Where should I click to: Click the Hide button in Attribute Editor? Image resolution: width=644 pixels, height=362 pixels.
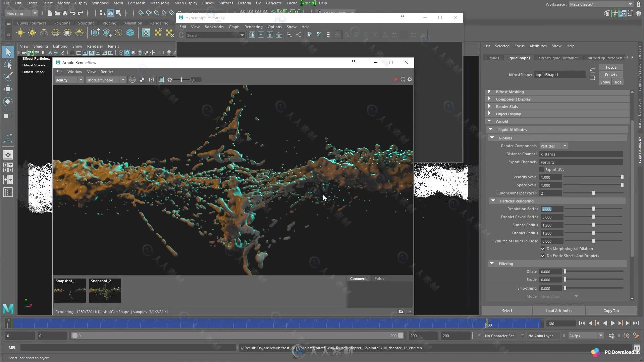tap(617, 82)
